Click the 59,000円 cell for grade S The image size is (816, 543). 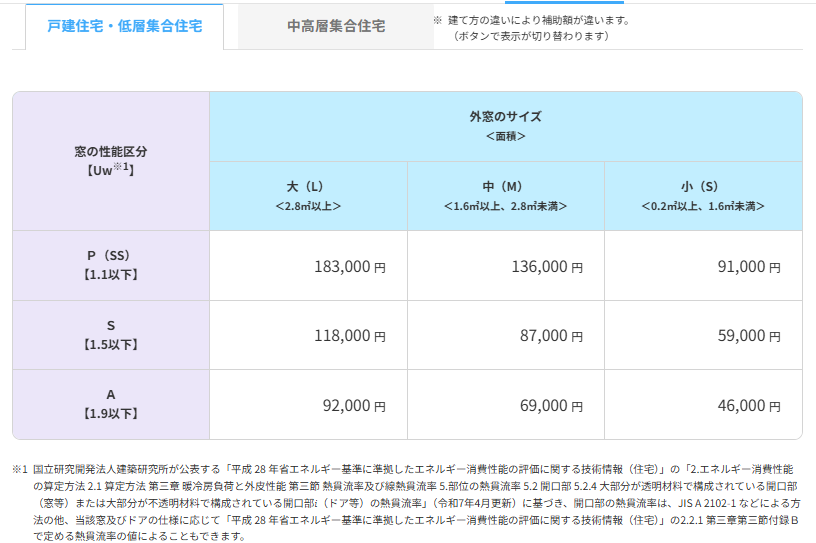(x=704, y=335)
